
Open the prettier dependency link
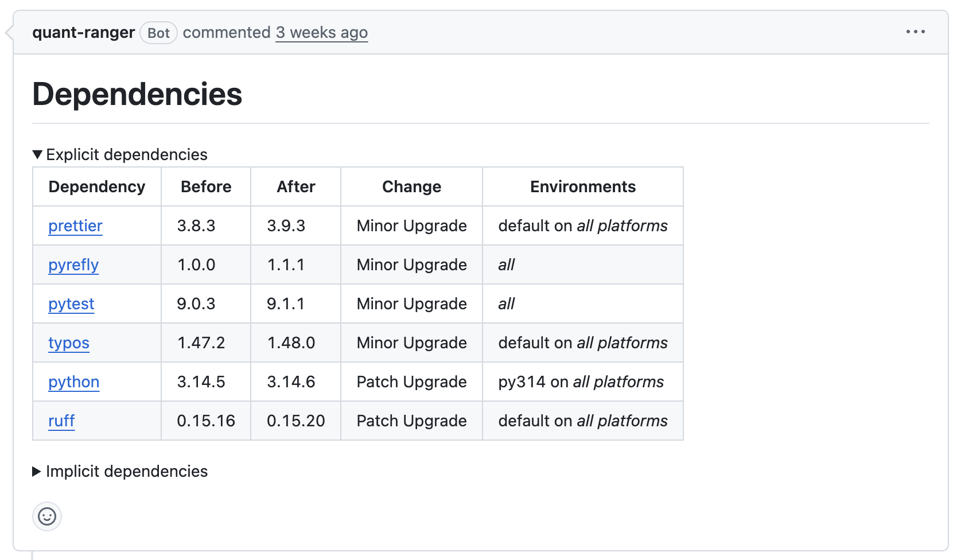[75, 226]
